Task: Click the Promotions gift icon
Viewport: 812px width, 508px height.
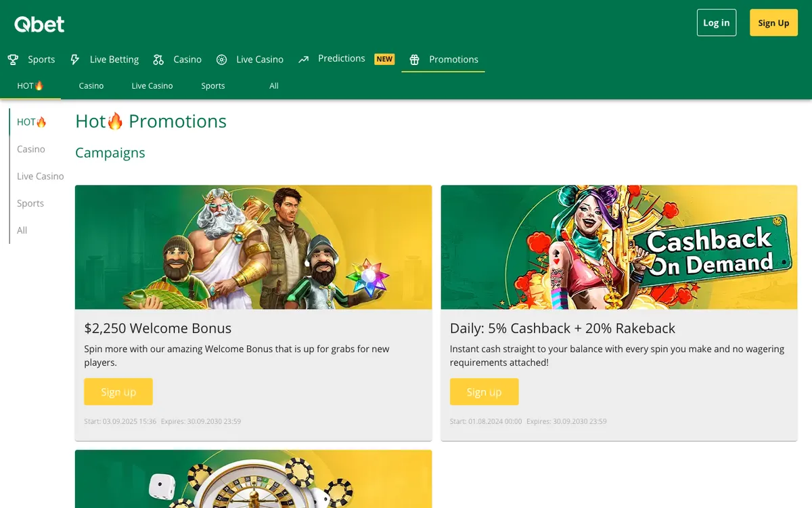Action: [415, 60]
